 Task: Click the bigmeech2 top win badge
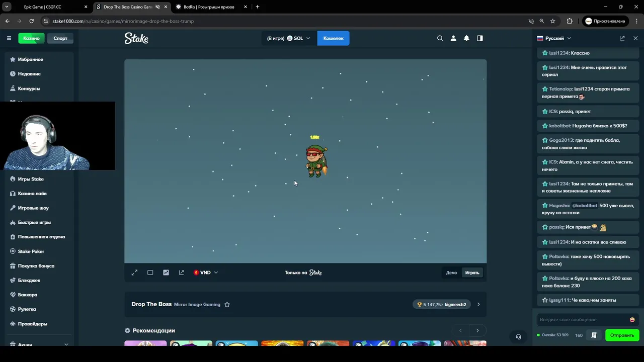click(441, 304)
